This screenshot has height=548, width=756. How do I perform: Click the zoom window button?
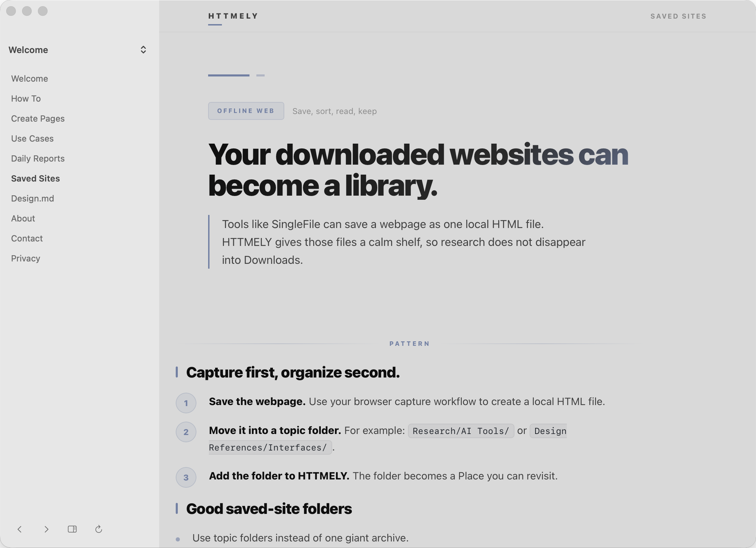43,11
